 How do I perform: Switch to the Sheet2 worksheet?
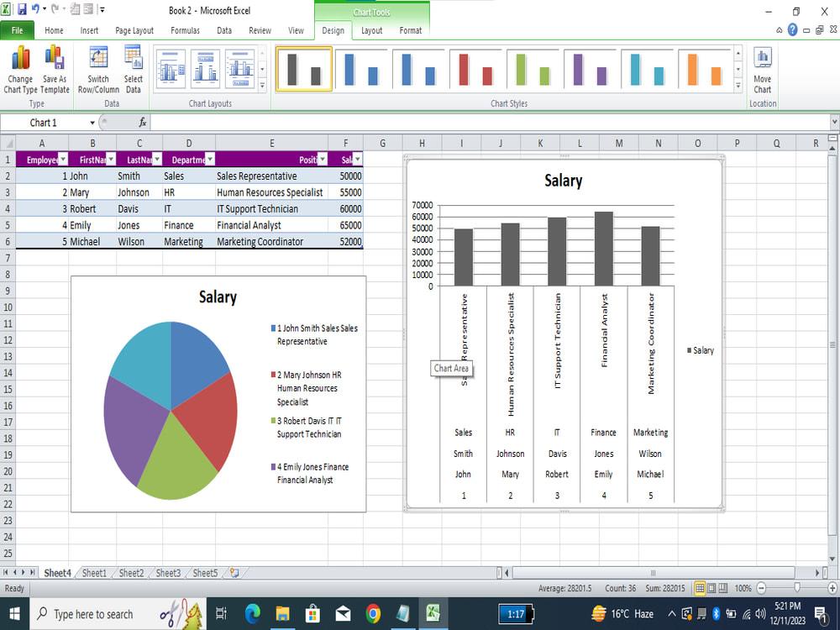point(131,573)
